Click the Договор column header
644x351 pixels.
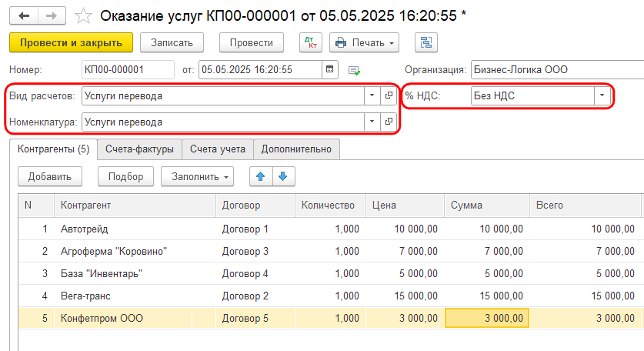255,206
